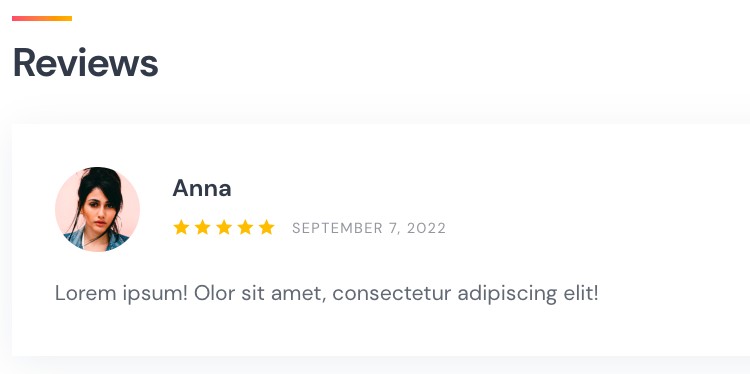Screen dimensions: 750x374
Task: Open Anna's circular profile avatar
Action: tap(97, 209)
